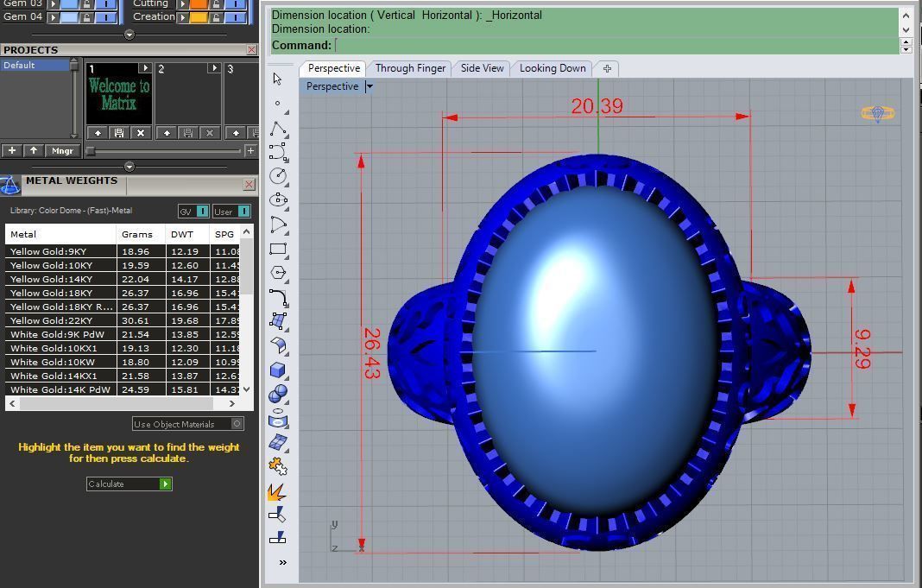Switch to the Perspective tab
The height and width of the screenshot is (588, 922).
(333, 68)
